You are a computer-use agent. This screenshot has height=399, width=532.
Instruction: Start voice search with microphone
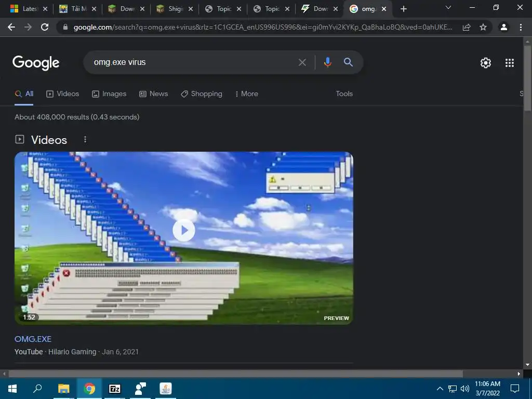tap(327, 62)
